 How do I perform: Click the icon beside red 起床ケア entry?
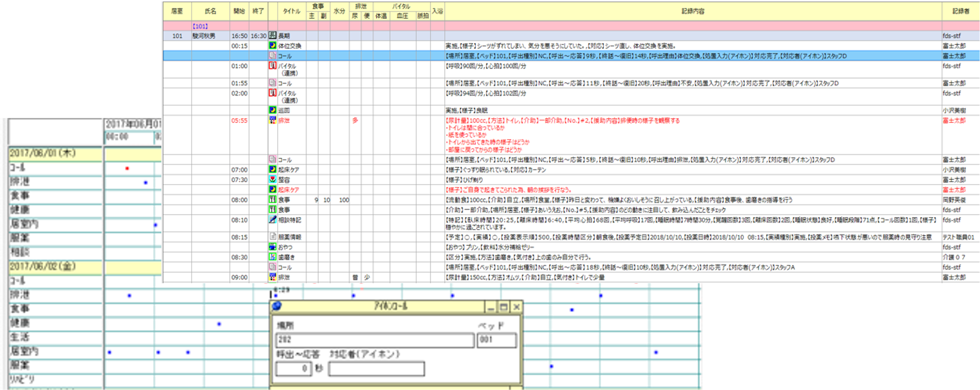coord(272,189)
